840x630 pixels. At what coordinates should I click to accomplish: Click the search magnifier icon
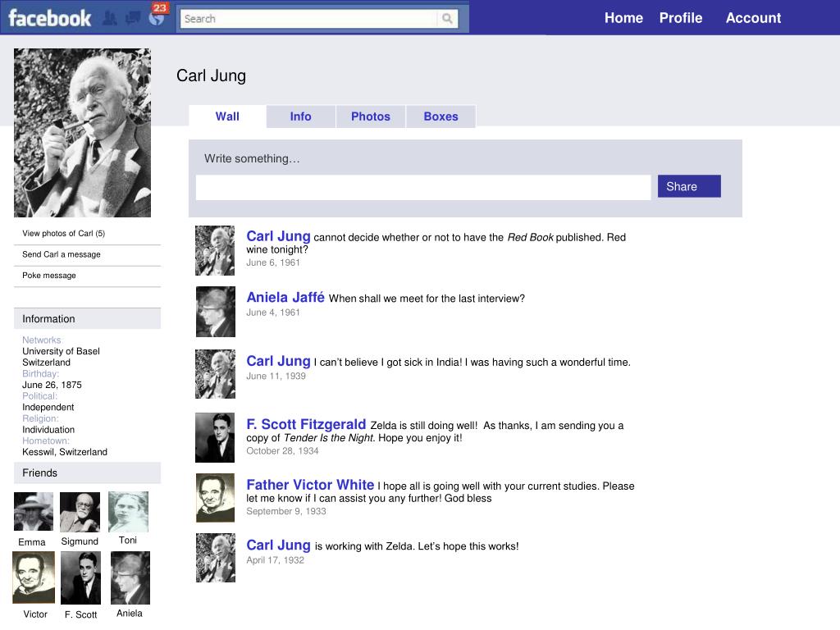[x=447, y=19]
